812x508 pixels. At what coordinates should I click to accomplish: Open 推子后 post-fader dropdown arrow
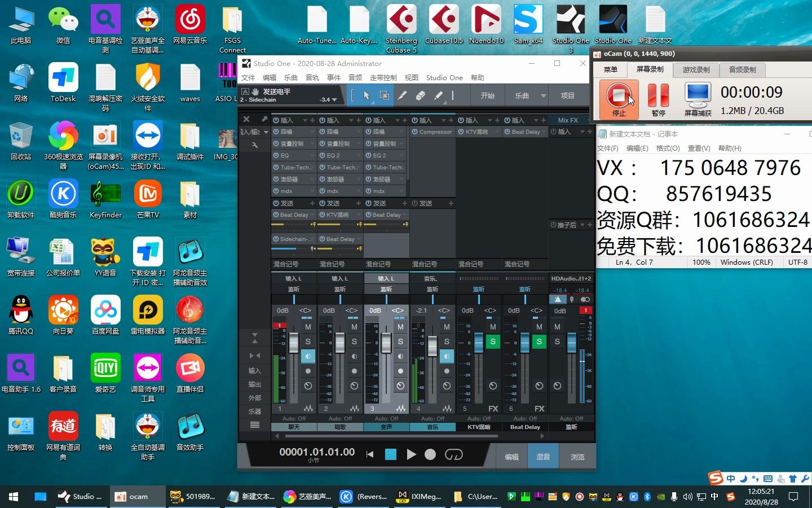582,225
